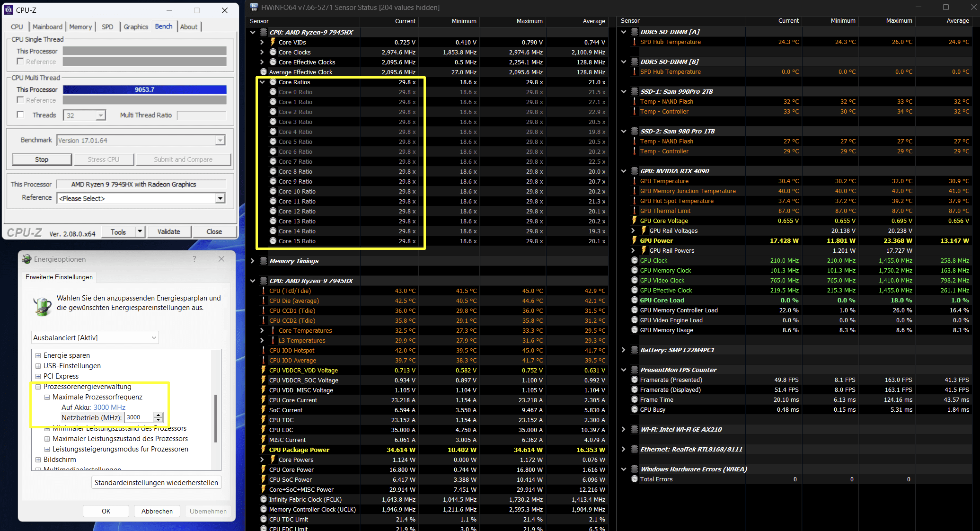Click the power bolt icon beside CPU Package Power

[264, 450]
